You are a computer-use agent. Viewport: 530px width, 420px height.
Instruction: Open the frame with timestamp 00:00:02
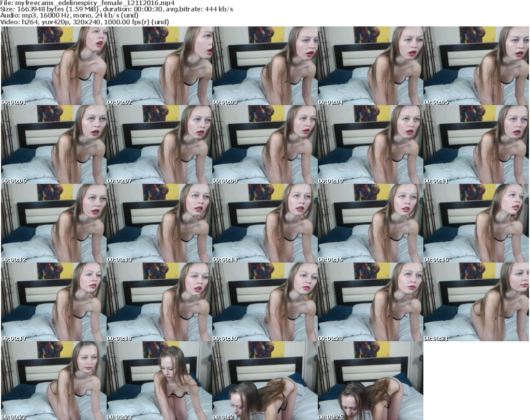coord(159,66)
